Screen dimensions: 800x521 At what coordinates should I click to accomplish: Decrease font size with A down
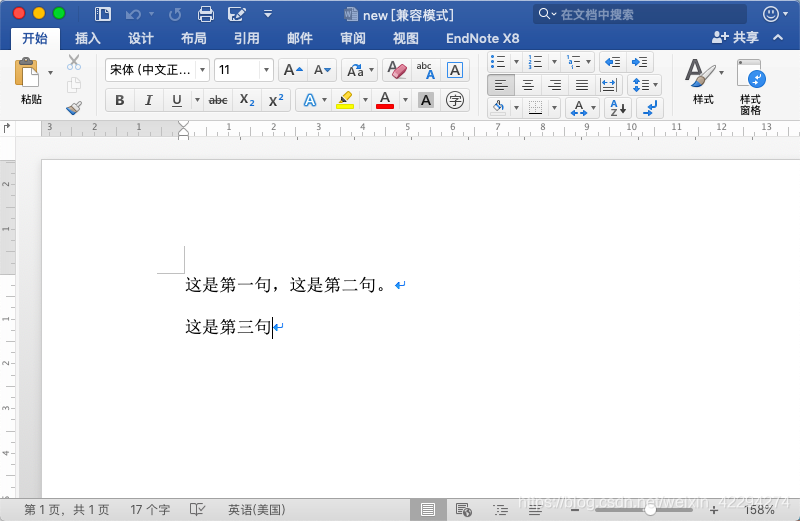coord(322,70)
